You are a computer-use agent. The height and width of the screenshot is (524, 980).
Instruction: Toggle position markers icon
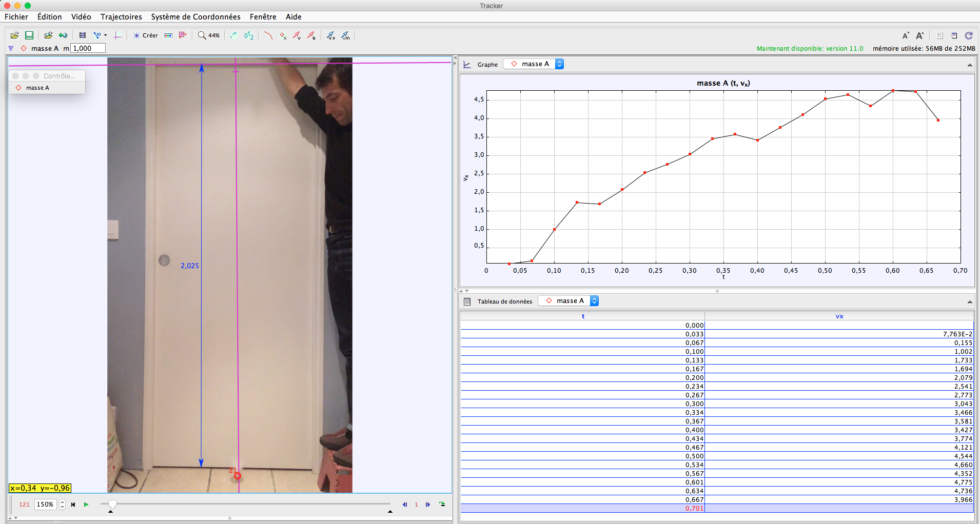283,35
